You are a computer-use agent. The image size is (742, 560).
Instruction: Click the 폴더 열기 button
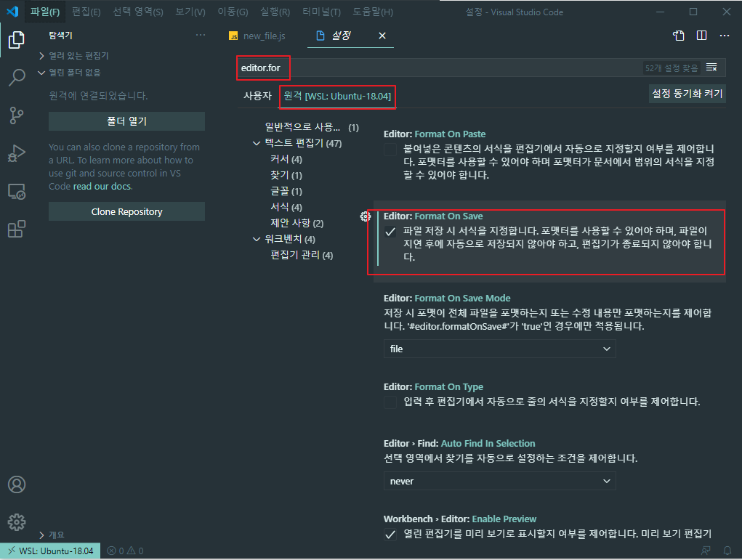[x=127, y=121]
